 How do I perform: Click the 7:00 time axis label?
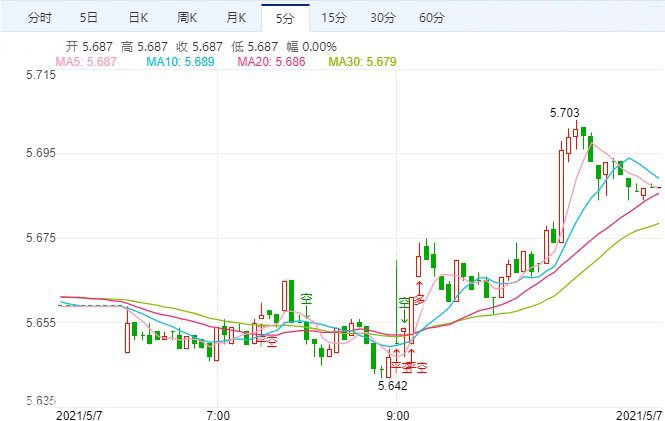click(x=217, y=413)
